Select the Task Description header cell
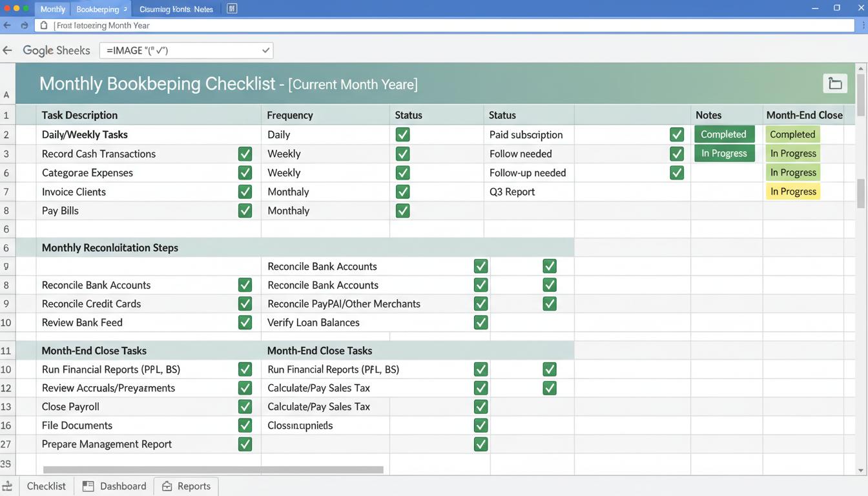The height and width of the screenshot is (496, 868). tap(149, 115)
